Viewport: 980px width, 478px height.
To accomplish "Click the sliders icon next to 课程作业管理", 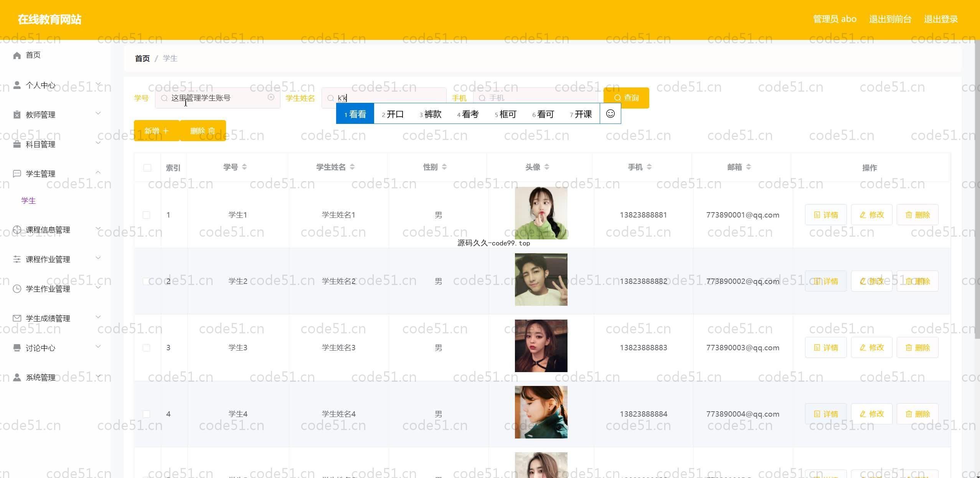I will point(17,259).
